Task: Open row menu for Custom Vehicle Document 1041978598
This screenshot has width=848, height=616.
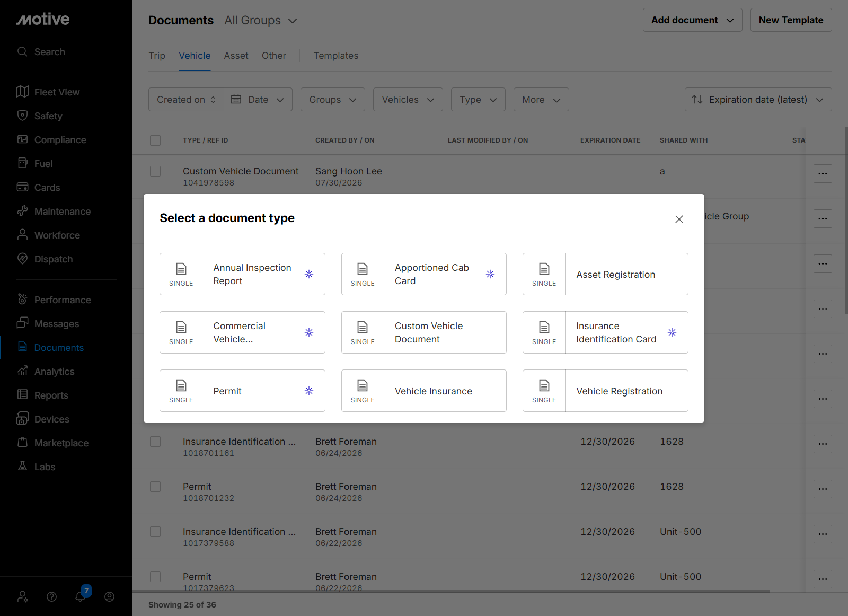Action: (x=823, y=173)
